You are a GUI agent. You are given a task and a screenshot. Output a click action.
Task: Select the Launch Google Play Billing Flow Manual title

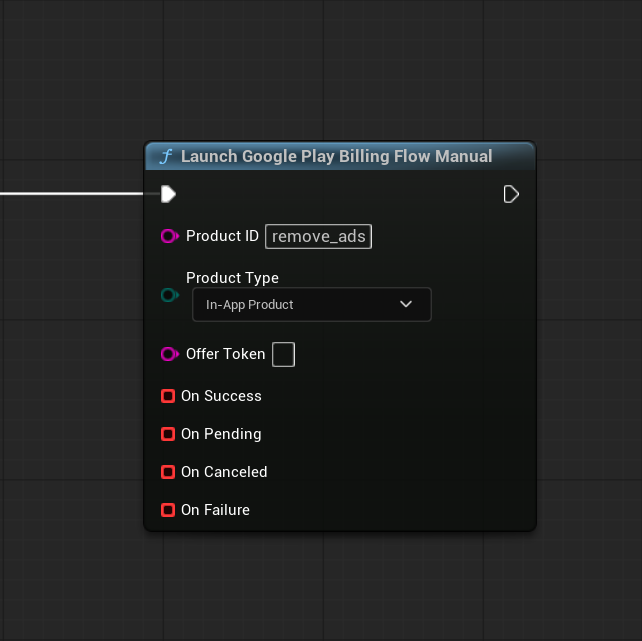tap(337, 156)
